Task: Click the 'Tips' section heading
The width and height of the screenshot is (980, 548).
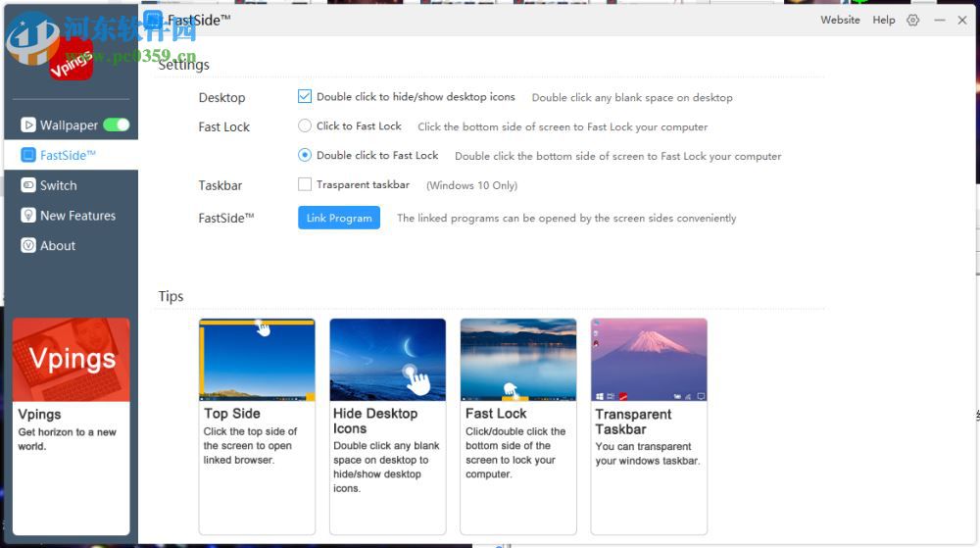Action: (171, 296)
